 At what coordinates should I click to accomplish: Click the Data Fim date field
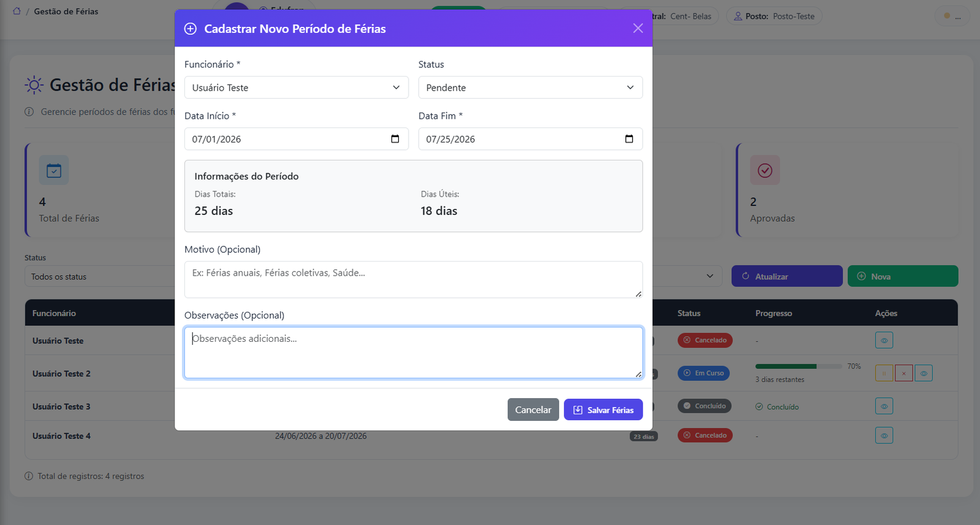point(530,139)
